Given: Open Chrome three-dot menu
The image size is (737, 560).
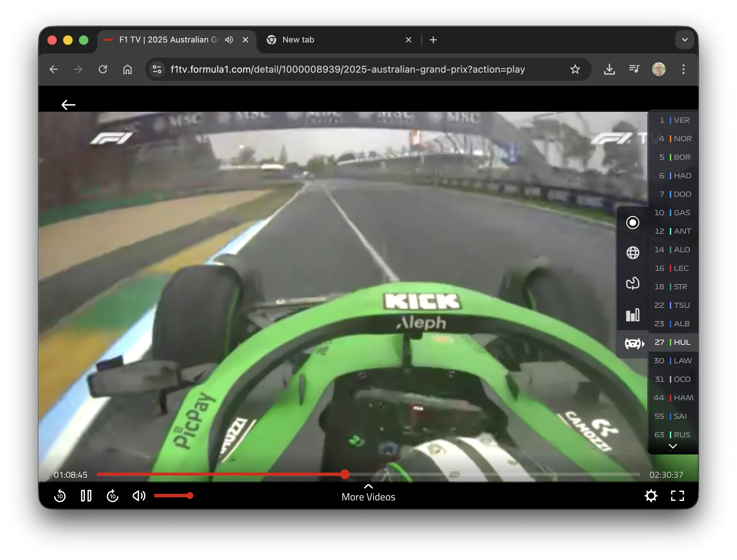Looking at the screenshot, I should point(683,70).
